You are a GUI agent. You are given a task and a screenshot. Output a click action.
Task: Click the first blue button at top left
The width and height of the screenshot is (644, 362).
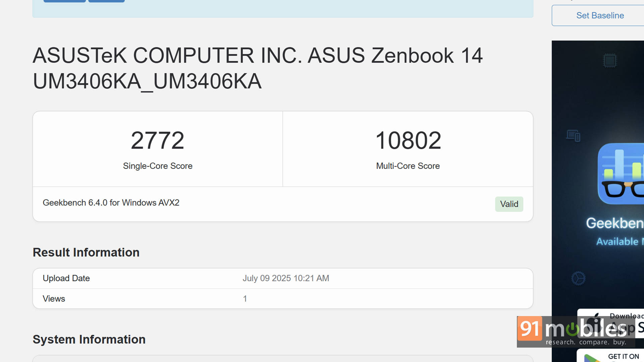point(64,1)
